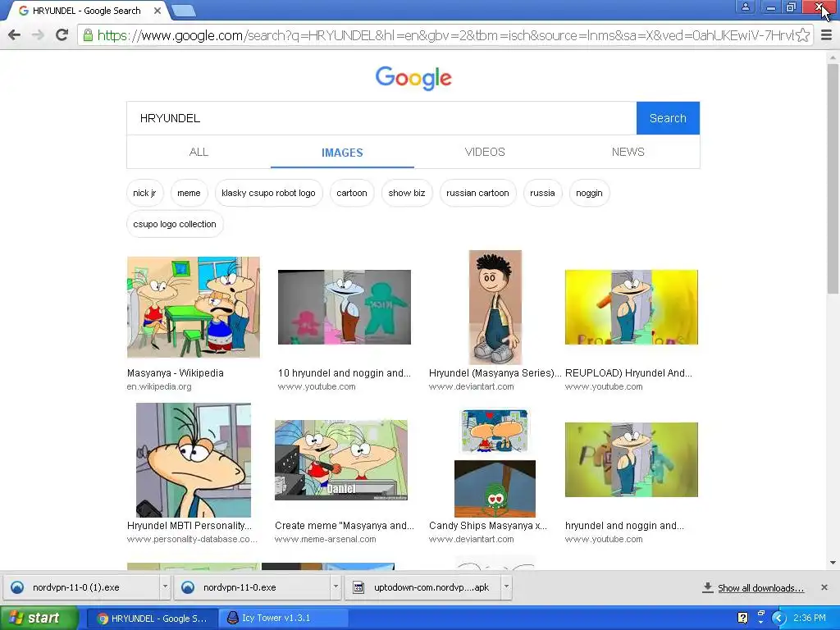
Task: Select the klasky csupo robot logo chip
Action: click(268, 193)
